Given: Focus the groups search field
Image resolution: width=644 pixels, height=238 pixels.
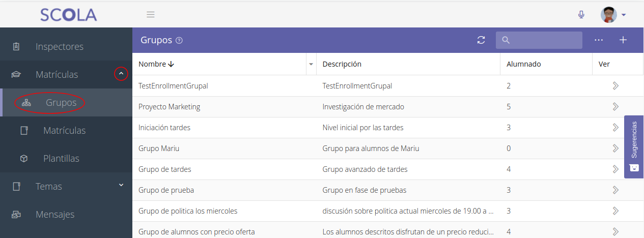Looking at the screenshot, I should (539, 40).
